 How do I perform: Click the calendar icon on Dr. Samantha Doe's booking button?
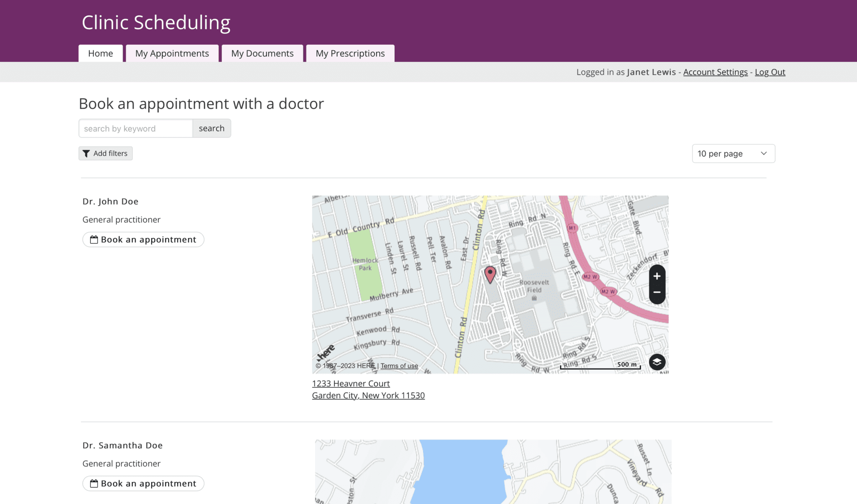[x=95, y=483]
